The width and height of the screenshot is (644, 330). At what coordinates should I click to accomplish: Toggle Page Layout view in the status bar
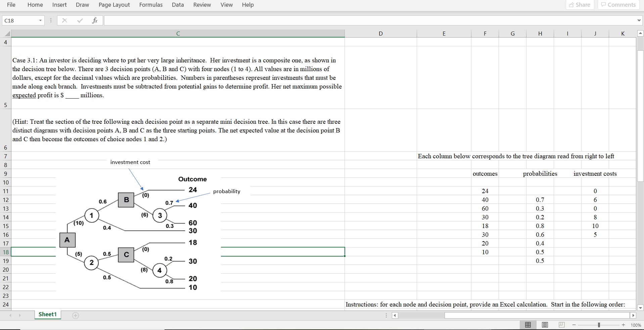[545, 325]
